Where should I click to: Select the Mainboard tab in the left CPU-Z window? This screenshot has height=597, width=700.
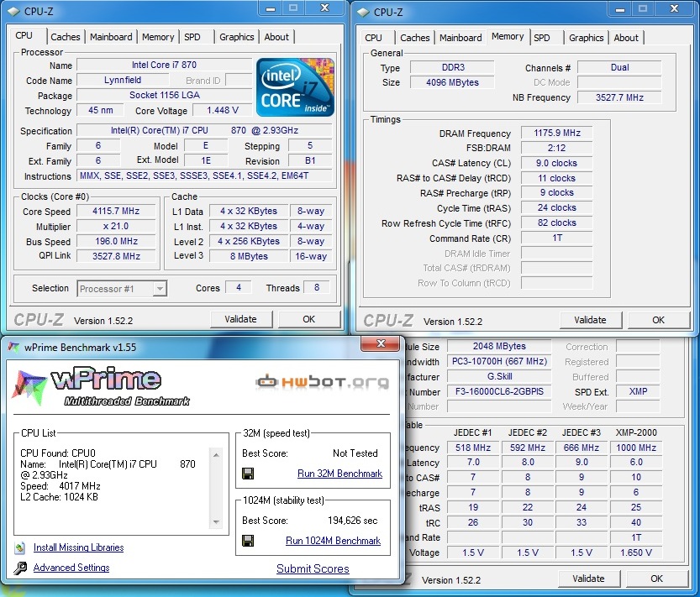111,37
